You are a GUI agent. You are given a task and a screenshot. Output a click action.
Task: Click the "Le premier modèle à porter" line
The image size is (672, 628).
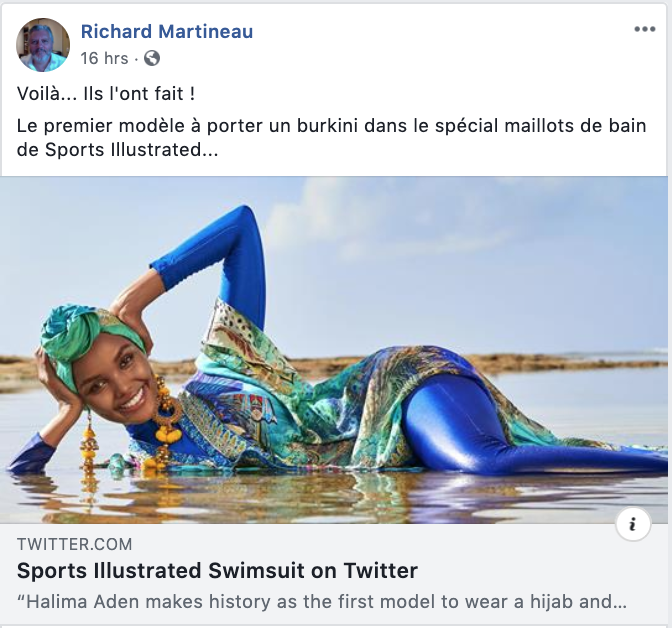[331, 126]
